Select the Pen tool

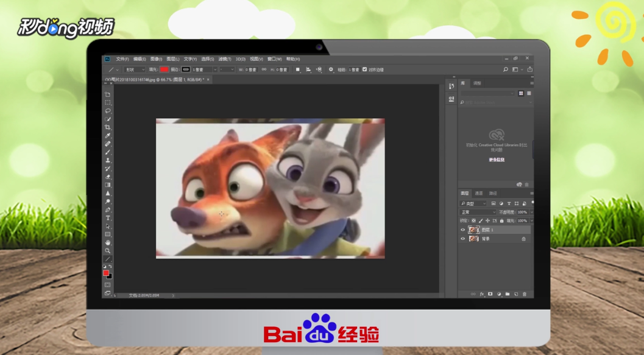[x=108, y=209]
